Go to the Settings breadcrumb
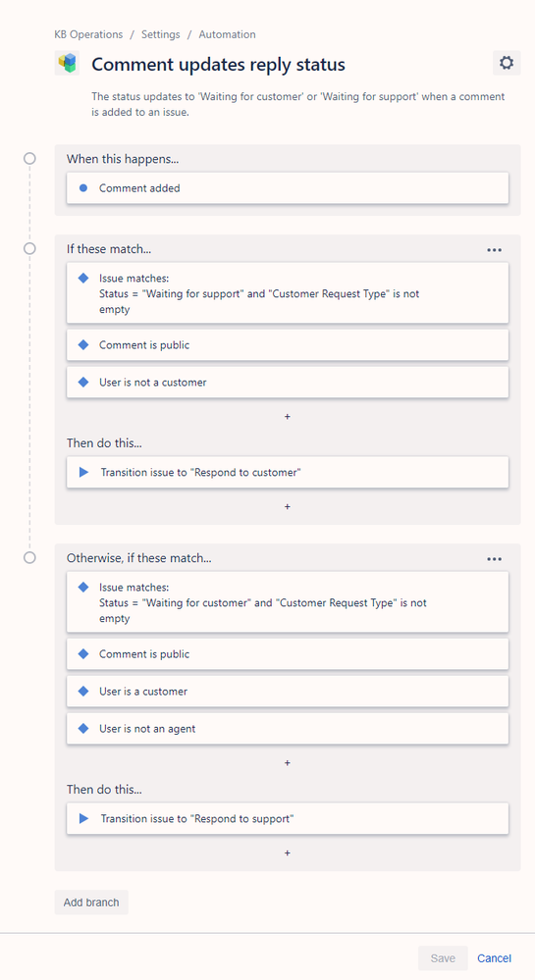Viewport: 535px width, 980px height. pyautogui.click(x=161, y=34)
